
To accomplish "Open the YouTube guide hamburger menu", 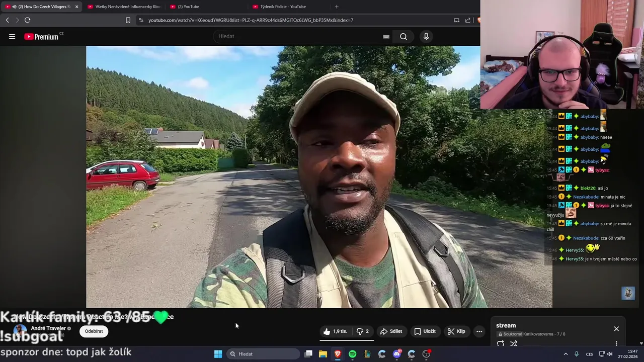I will [12, 36].
